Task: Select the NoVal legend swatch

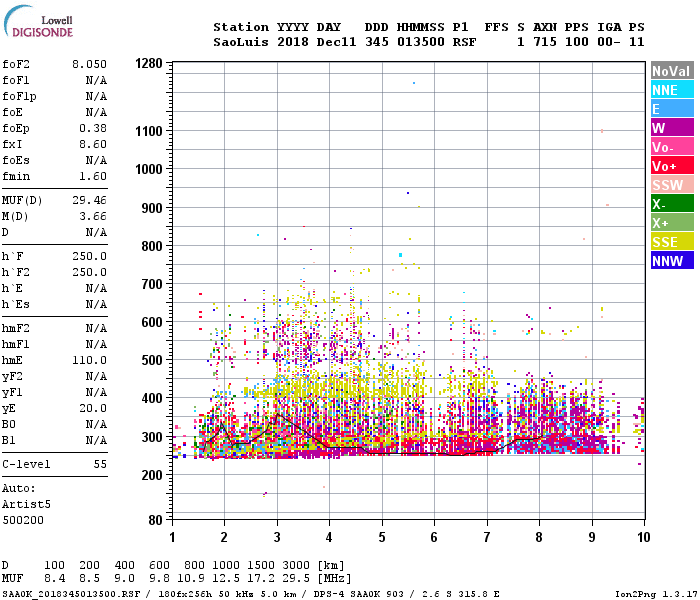Action: pos(672,71)
